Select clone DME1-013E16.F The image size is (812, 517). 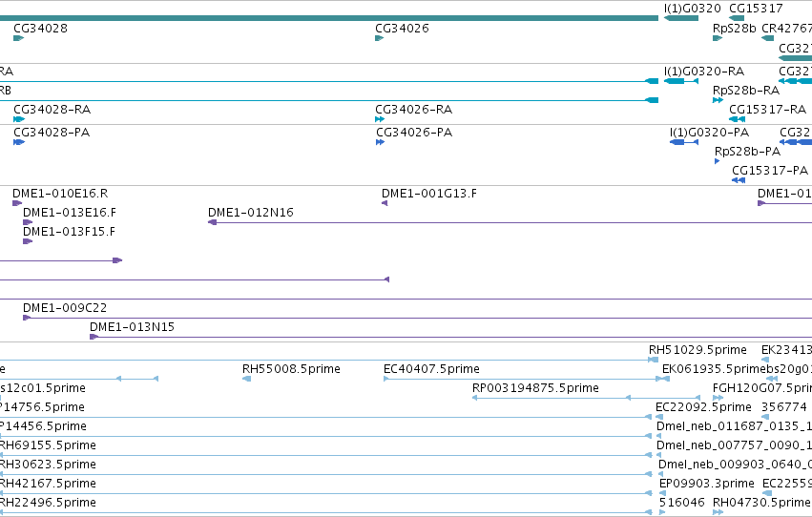pos(70,212)
